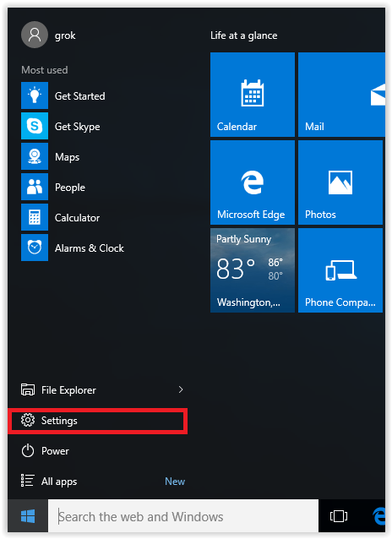Viewport: 392px width, 539px height.
Task: Click the Settings gear icon
Action: (x=28, y=420)
